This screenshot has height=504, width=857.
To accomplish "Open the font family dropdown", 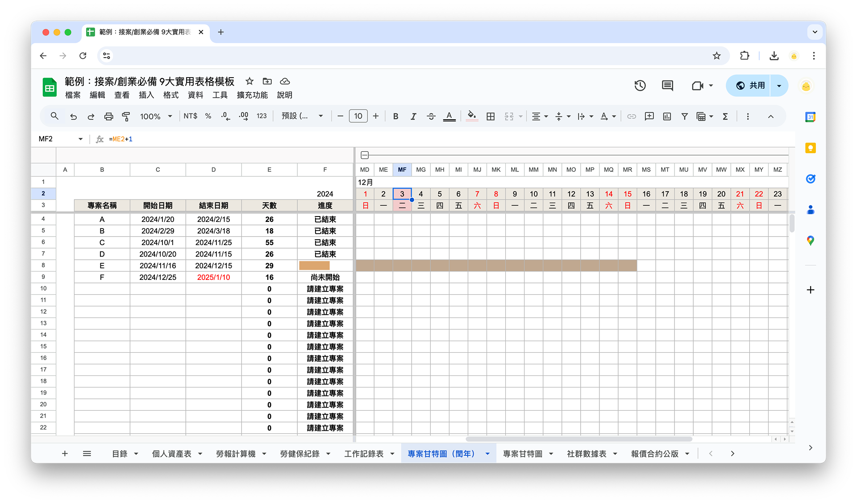I will pos(302,117).
